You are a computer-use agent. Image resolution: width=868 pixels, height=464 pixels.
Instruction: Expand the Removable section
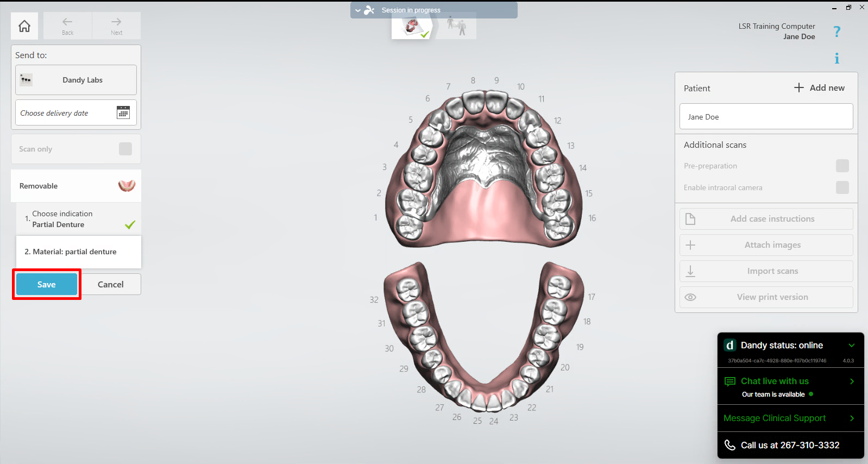[76, 186]
